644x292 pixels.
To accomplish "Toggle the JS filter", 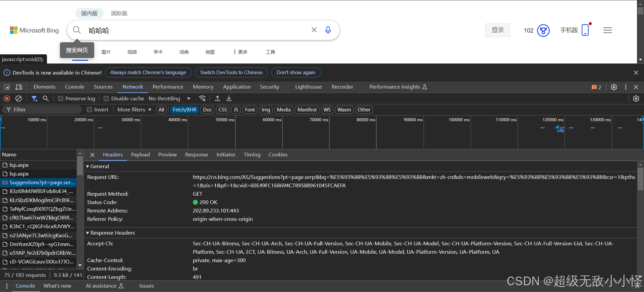I will pos(236,110).
